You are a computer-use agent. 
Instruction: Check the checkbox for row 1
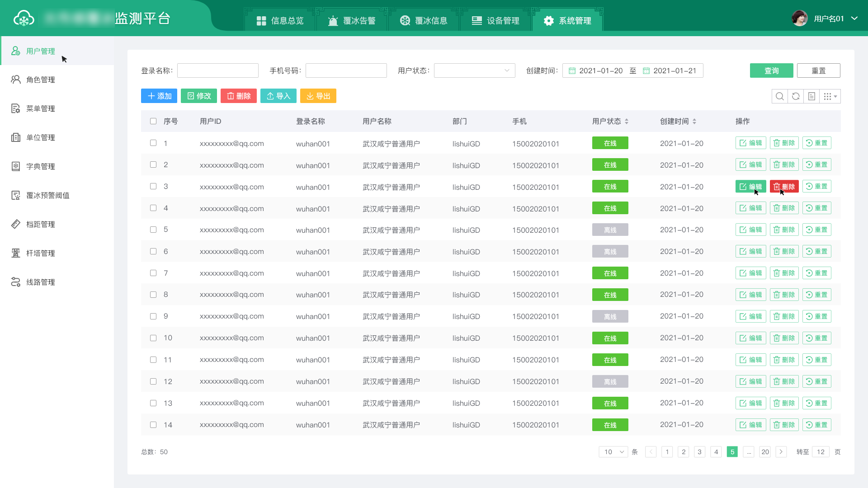pyautogui.click(x=153, y=143)
